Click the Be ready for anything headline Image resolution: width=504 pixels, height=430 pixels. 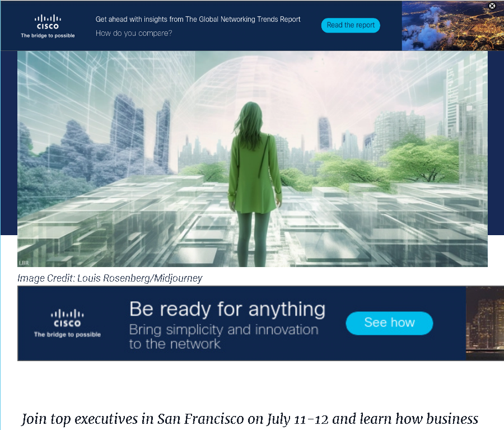tap(227, 309)
